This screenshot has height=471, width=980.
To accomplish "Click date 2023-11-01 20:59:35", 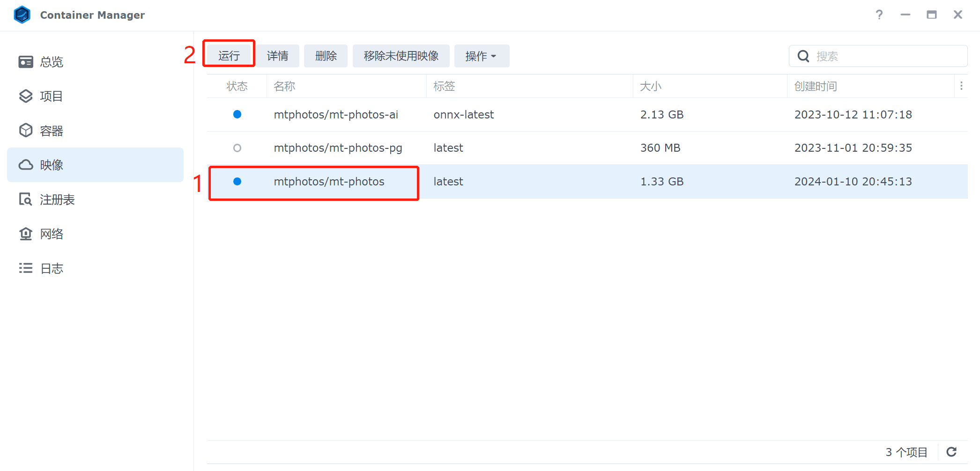I will pyautogui.click(x=853, y=148).
